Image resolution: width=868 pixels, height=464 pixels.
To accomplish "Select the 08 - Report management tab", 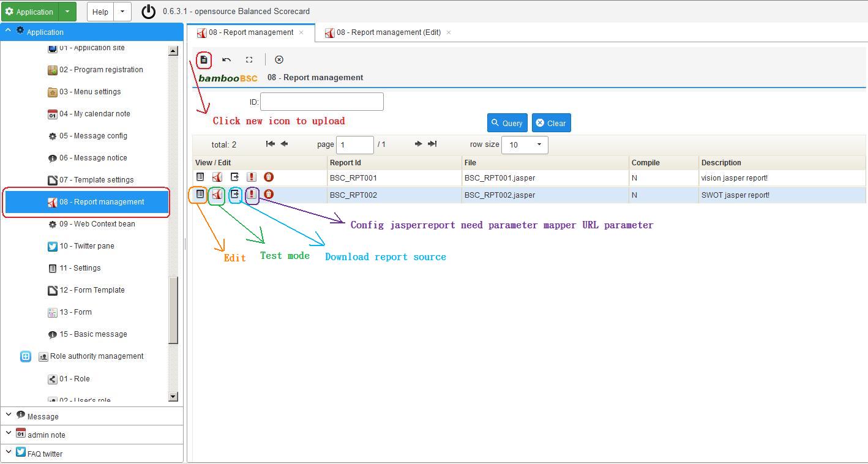I will click(251, 32).
